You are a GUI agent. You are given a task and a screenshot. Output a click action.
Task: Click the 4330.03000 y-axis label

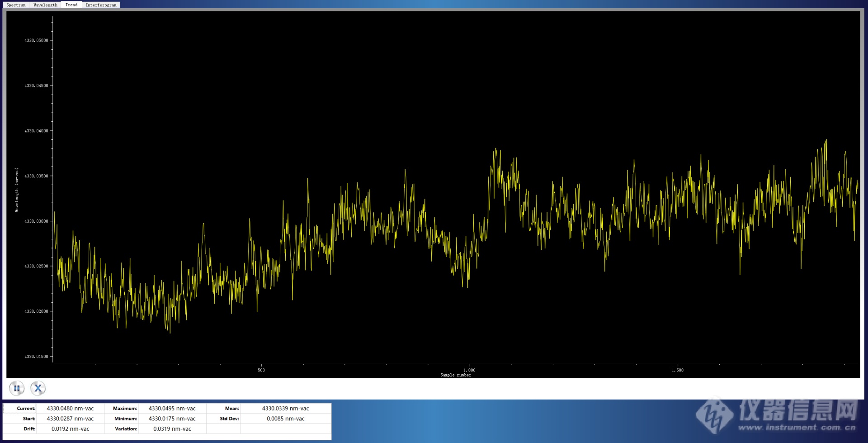(36, 221)
